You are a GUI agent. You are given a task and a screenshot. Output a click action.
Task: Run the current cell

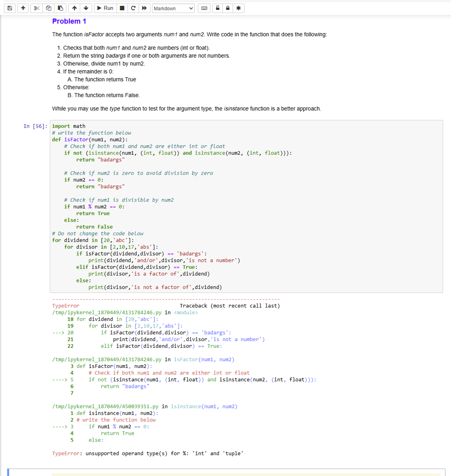(x=105, y=8)
